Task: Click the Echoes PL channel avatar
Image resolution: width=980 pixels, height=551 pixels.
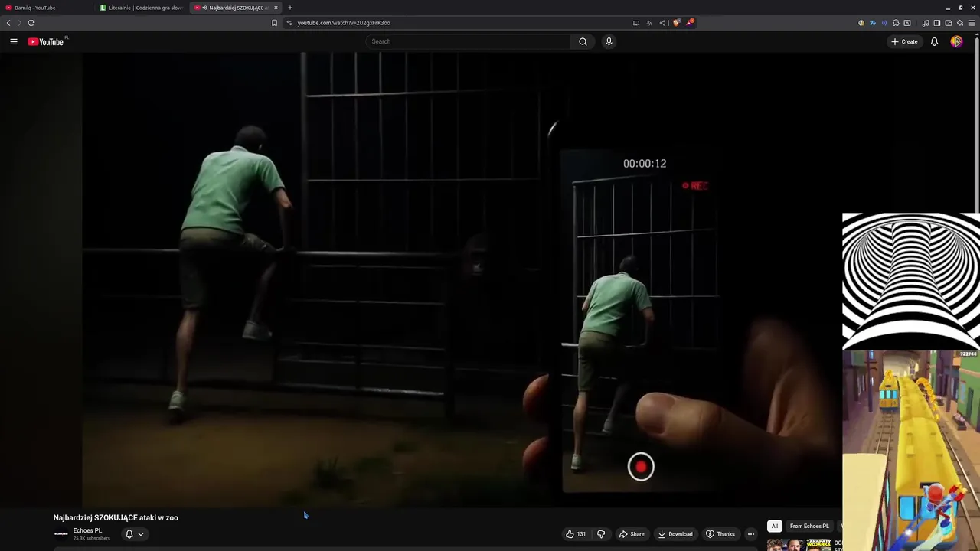Action: click(x=61, y=534)
